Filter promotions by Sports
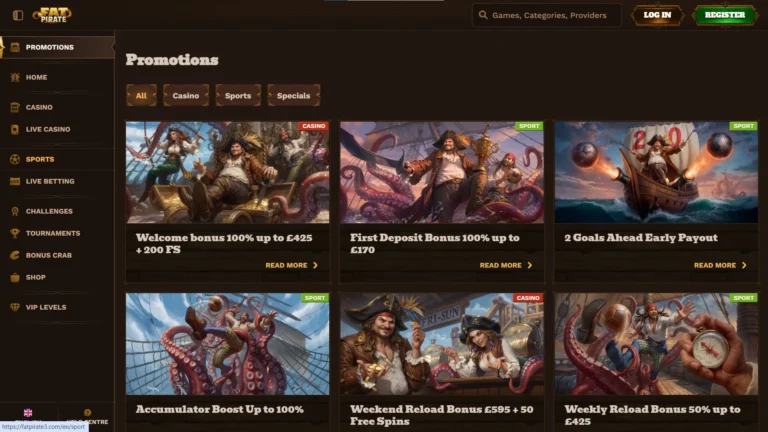Screen dimensions: 768x432 click(x=238, y=96)
